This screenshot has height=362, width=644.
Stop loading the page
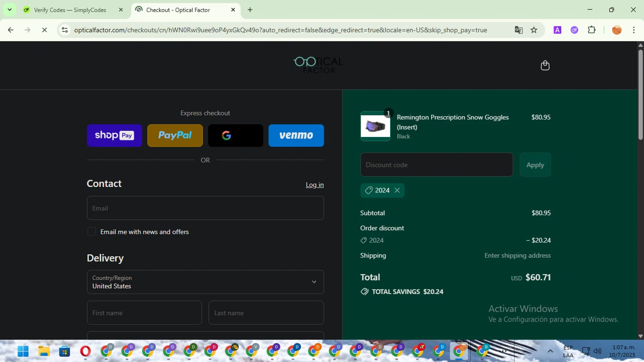coord(44,30)
